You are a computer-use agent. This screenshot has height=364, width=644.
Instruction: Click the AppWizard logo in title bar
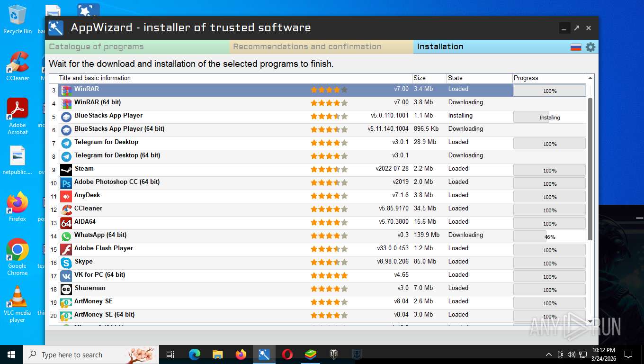point(56,27)
